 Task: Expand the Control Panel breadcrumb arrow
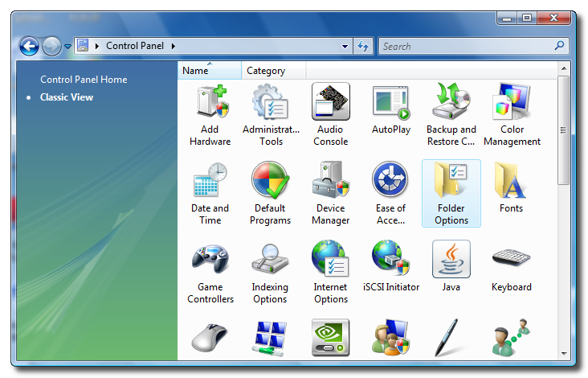click(x=173, y=47)
